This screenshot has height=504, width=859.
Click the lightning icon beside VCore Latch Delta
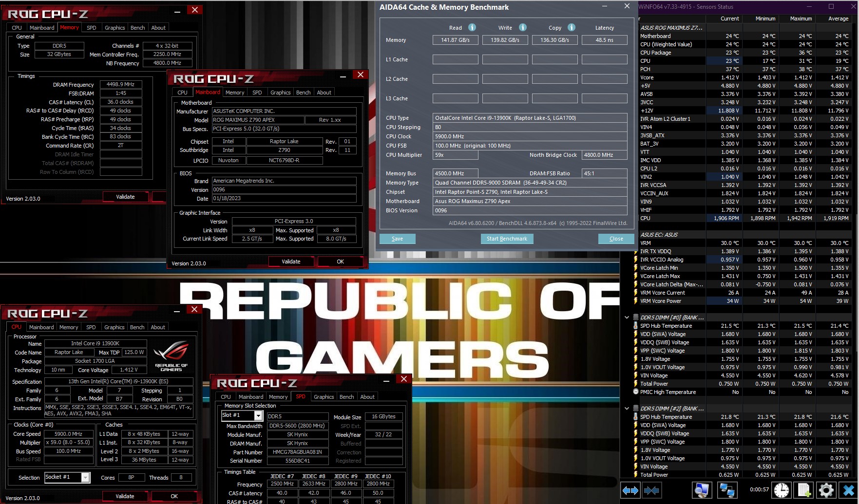[635, 284]
